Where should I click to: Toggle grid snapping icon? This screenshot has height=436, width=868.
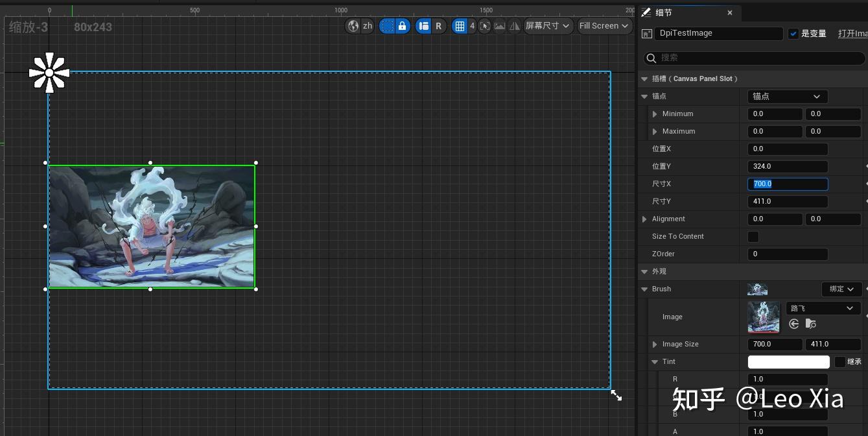click(x=460, y=26)
